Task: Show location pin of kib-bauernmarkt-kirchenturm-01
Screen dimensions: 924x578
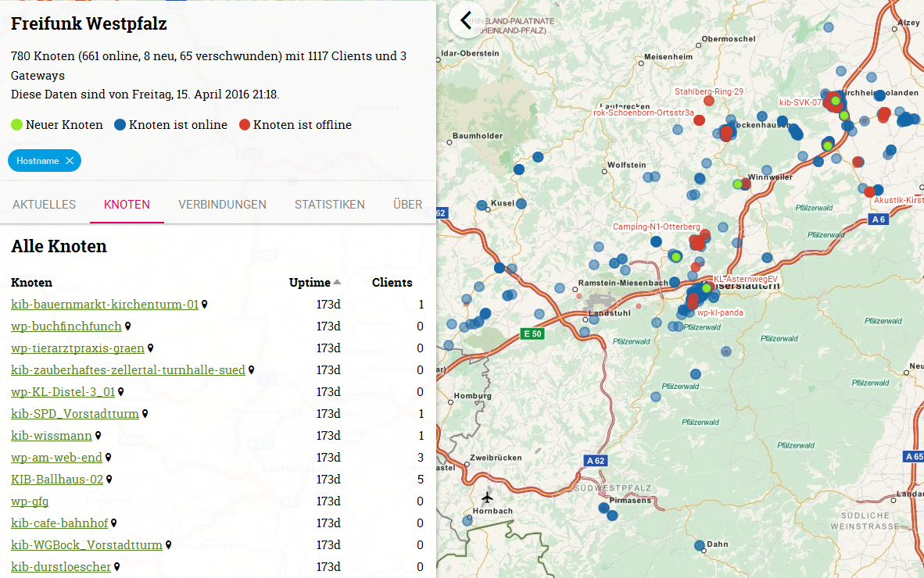Action: pos(205,305)
